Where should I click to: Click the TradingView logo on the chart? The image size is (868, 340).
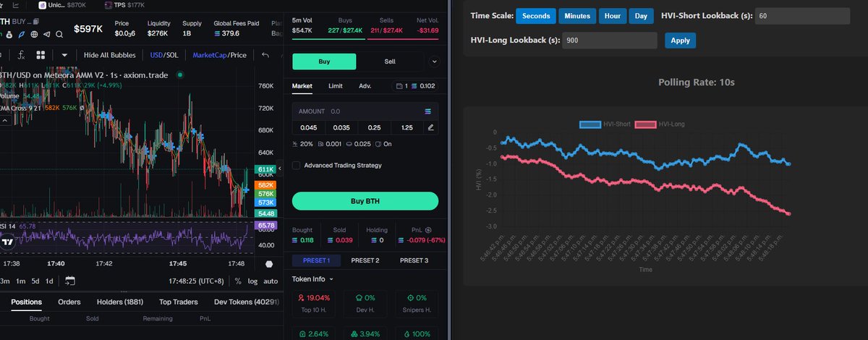(7, 243)
